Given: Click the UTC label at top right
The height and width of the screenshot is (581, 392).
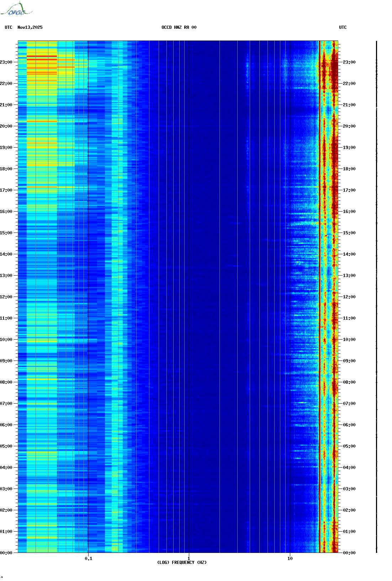Looking at the screenshot, I should pyautogui.click(x=343, y=27).
